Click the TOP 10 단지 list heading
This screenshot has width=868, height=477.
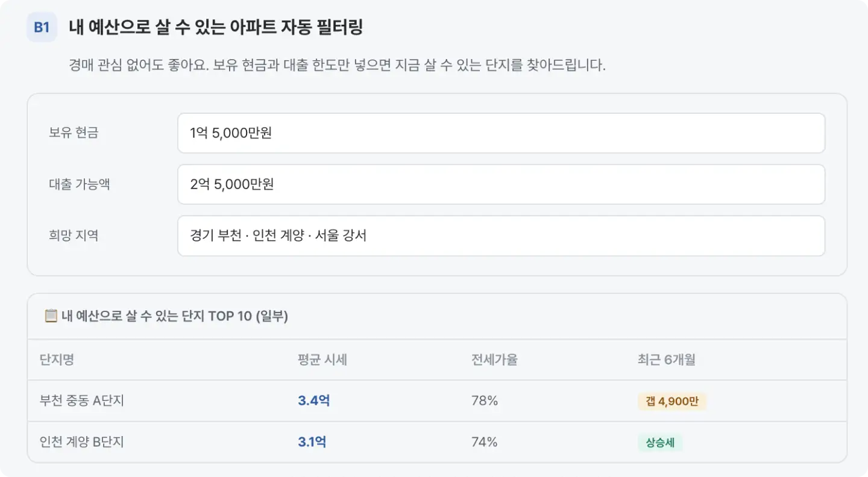(175, 316)
